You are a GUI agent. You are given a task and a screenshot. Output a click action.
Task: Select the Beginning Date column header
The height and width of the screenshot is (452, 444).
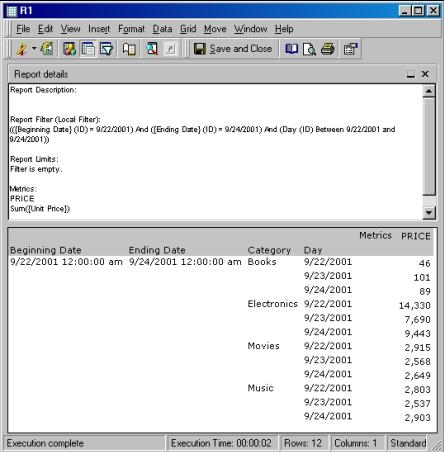click(x=46, y=250)
